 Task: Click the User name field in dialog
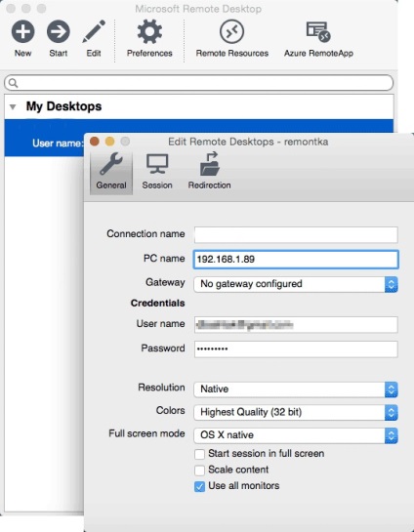click(296, 325)
